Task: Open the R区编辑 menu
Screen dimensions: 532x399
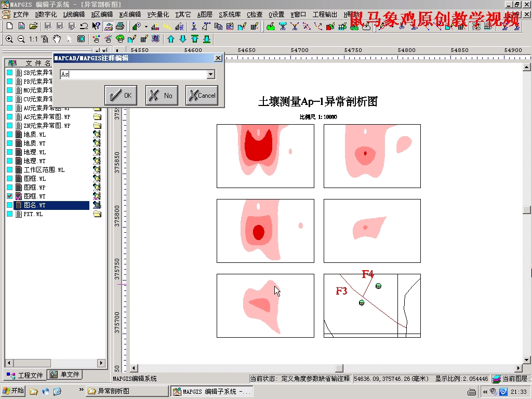Action: click(102, 15)
